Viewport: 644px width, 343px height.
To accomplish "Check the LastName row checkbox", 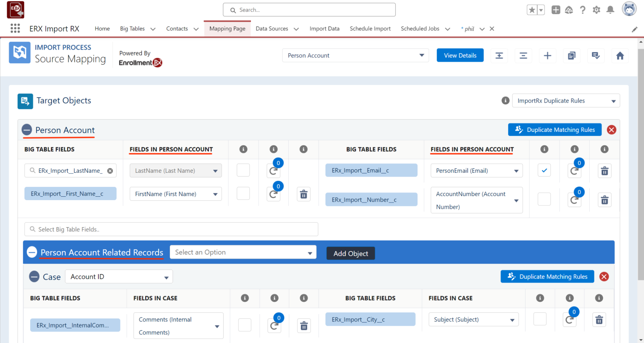I will tap(243, 170).
